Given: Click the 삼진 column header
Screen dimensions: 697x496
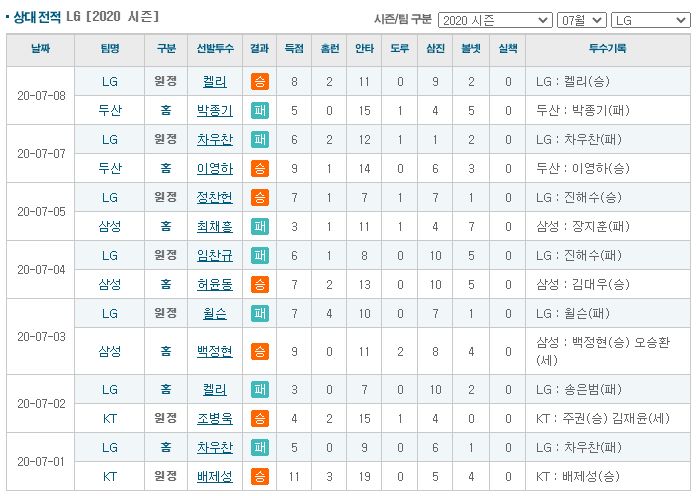Looking at the screenshot, I should 435,48.
